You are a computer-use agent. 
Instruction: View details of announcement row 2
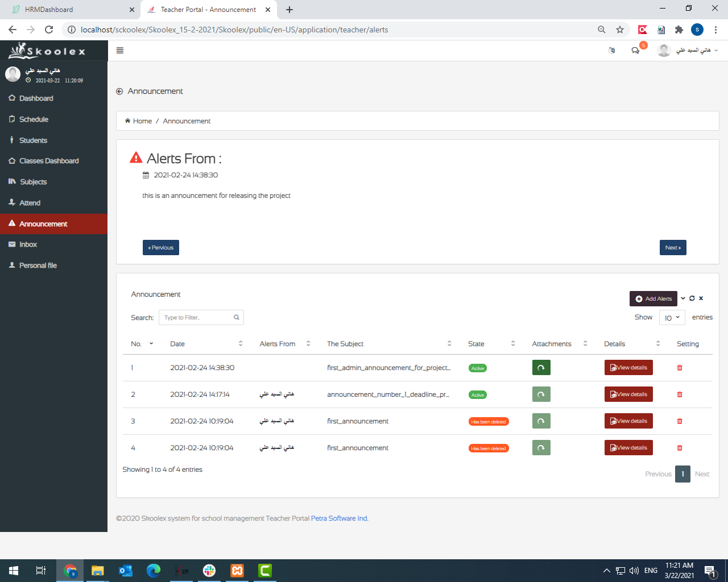tap(628, 394)
